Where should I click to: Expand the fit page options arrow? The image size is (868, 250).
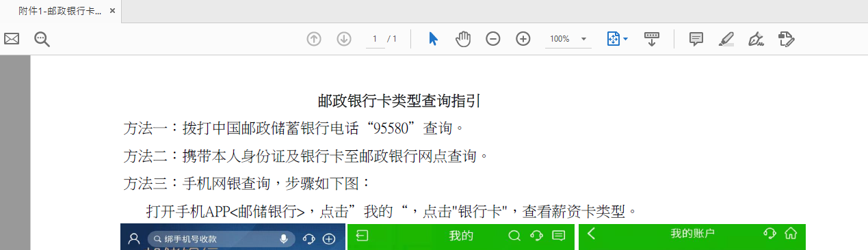(x=625, y=40)
